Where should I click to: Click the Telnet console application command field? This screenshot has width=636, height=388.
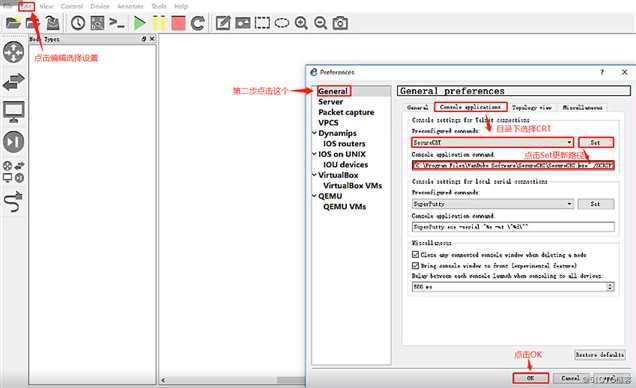coord(513,165)
